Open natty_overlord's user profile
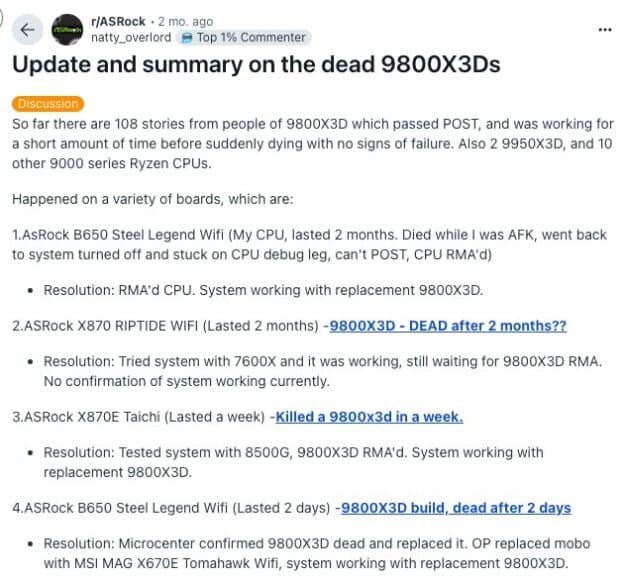Screen dimensions: 624x580 [131, 37]
